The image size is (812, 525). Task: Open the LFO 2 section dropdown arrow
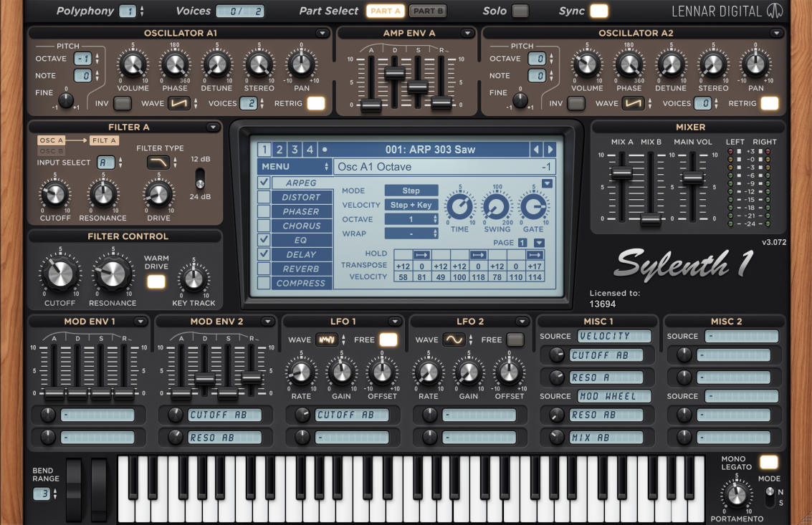click(522, 322)
